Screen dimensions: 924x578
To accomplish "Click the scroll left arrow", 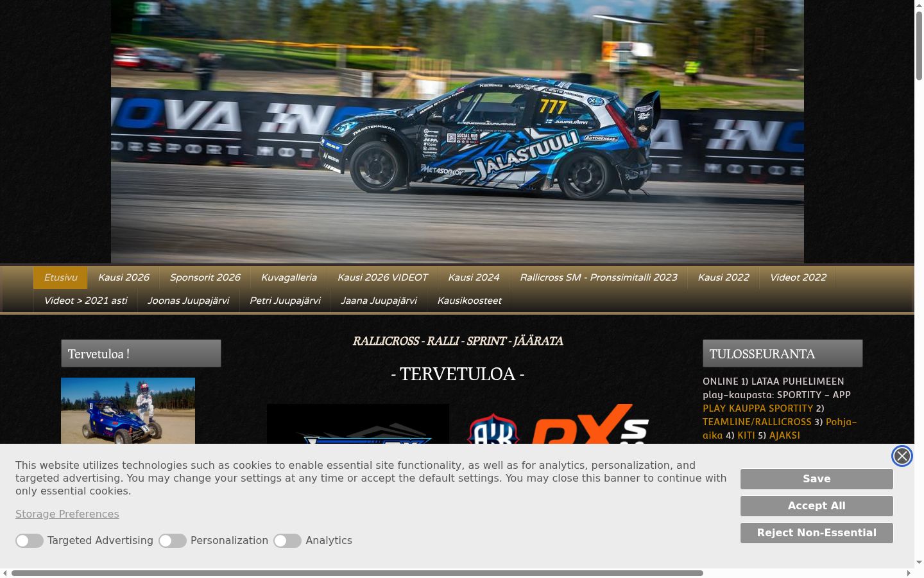I will pyautogui.click(x=5, y=573).
